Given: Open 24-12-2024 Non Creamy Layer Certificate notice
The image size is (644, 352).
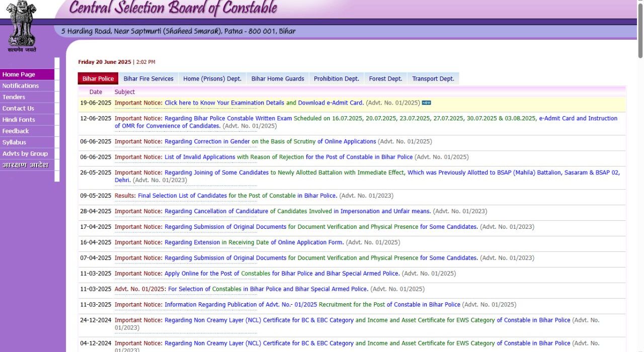Looking at the screenshot, I should pos(259,320).
